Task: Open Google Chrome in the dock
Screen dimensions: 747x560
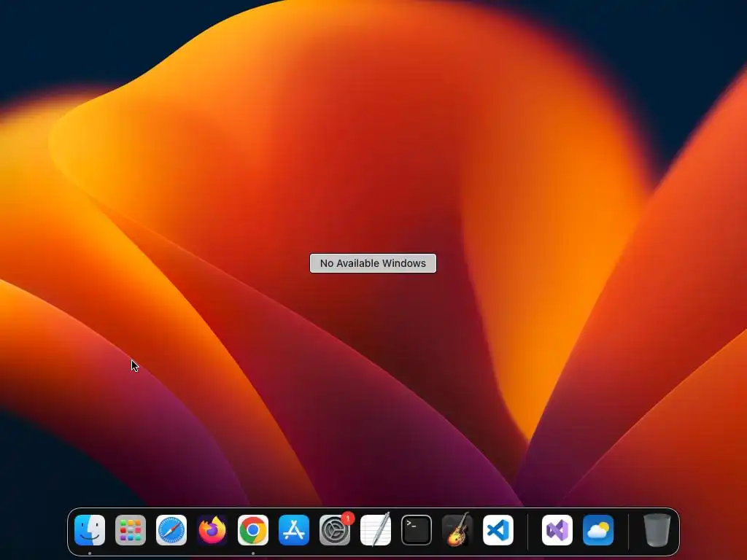Action: pyautogui.click(x=253, y=530)
